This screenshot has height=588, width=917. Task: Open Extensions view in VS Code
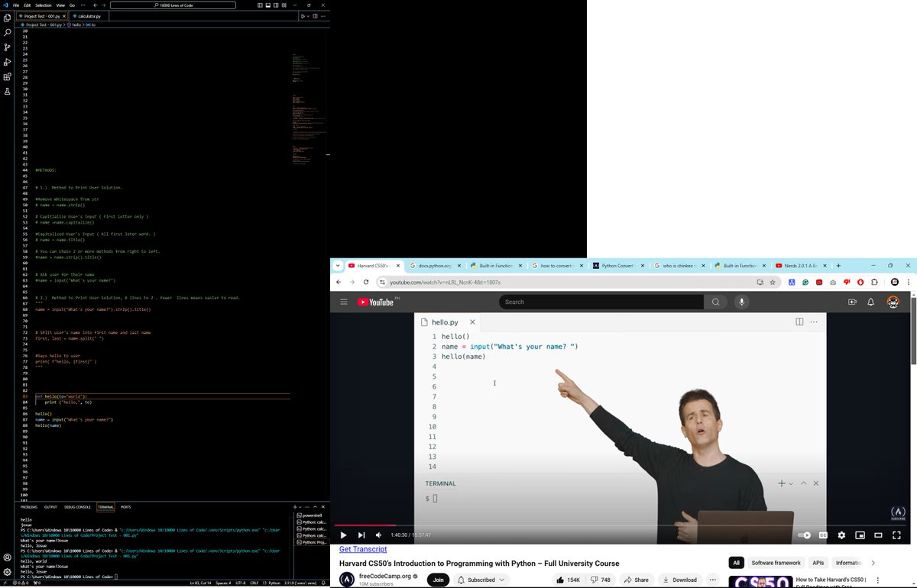8,76
